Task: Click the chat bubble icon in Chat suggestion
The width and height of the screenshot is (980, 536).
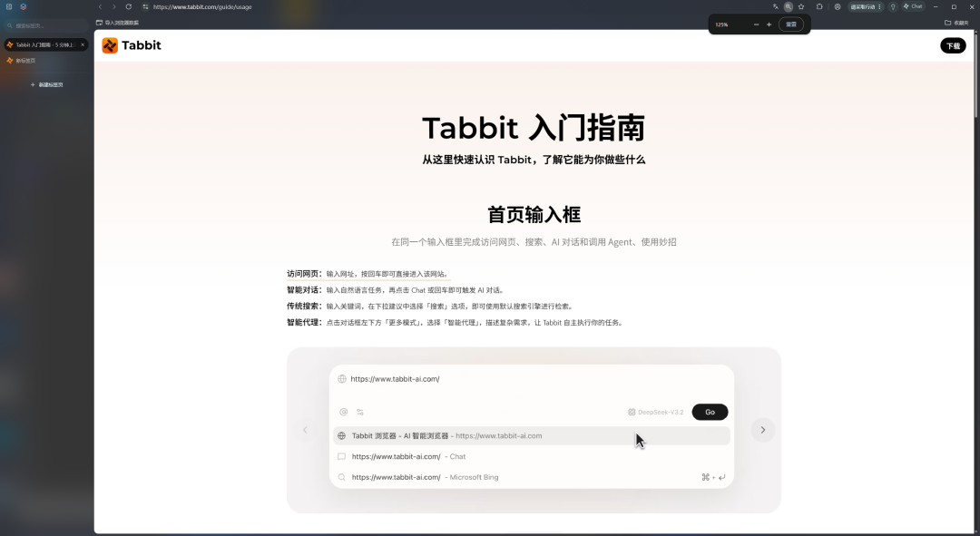Action: (341, 457)
